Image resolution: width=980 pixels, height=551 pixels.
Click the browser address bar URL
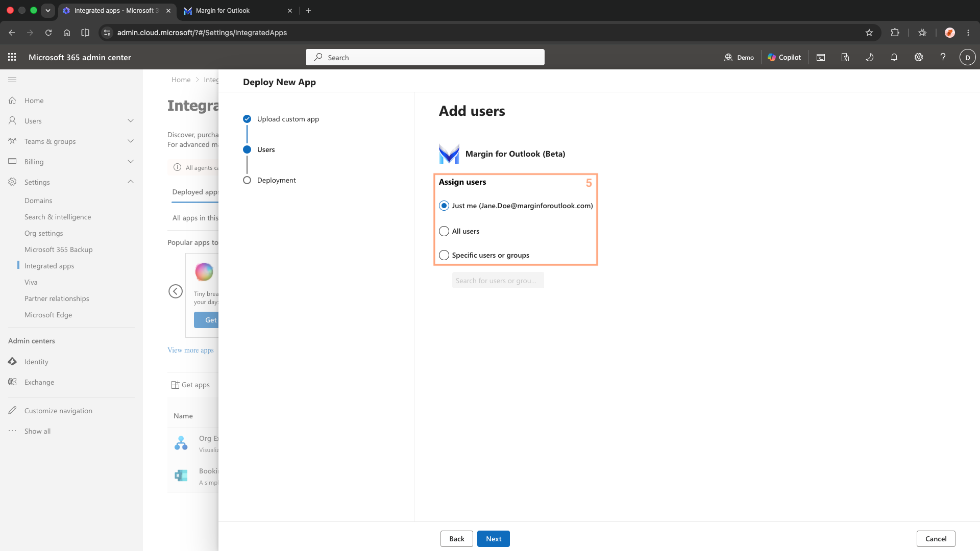pyautogui.click(x=202, y=33)
